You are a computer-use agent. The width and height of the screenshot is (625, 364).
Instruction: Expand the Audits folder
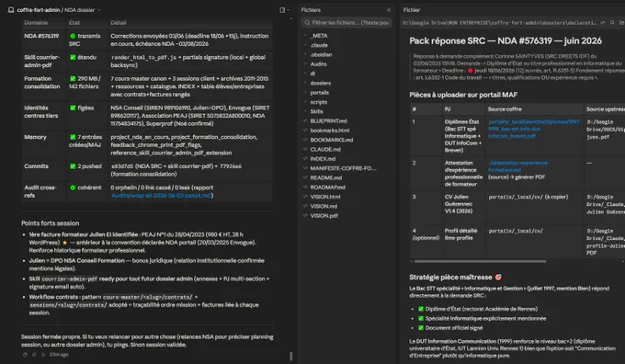point(305,63)
